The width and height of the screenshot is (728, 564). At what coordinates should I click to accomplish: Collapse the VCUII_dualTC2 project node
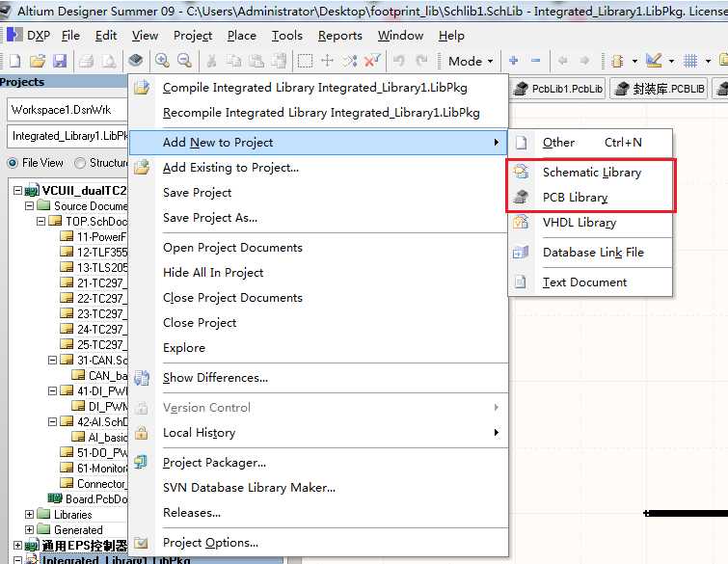(17, 190)
